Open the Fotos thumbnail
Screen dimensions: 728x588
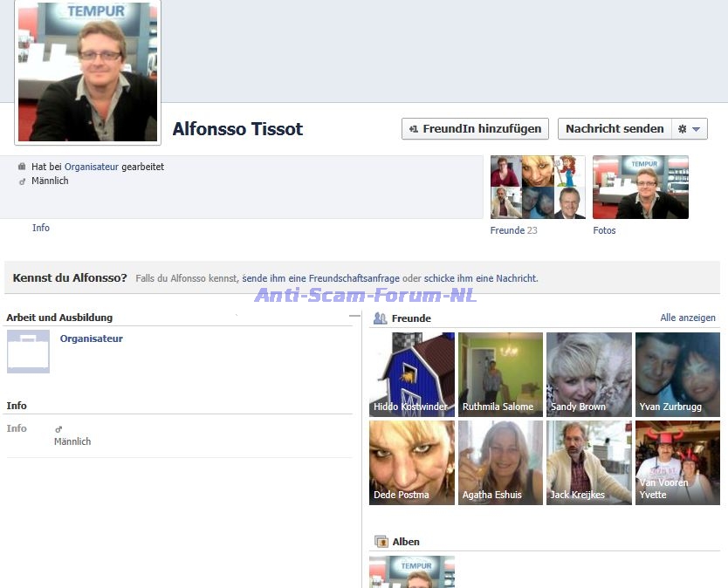(640, 187)
